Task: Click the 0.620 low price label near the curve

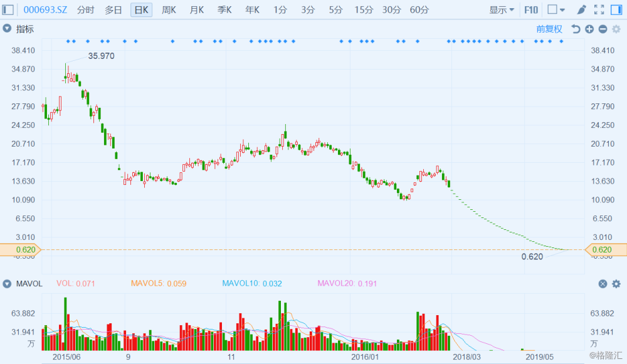Action: (x=532, y=256)
